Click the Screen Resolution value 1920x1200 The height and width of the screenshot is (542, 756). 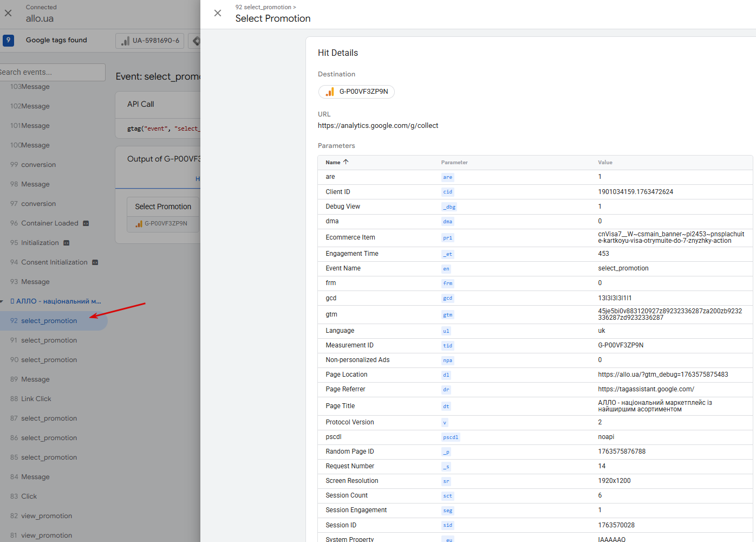pyautogui.click(x=614, y=481)
